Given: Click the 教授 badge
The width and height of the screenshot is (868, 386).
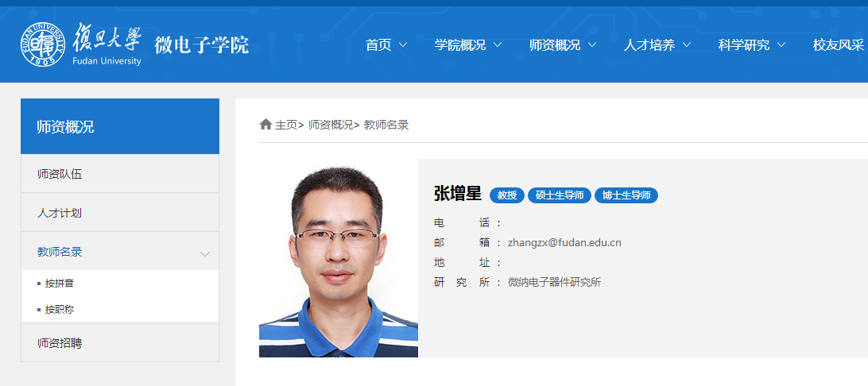Looking at the screenshot, I should coord(507,195).
